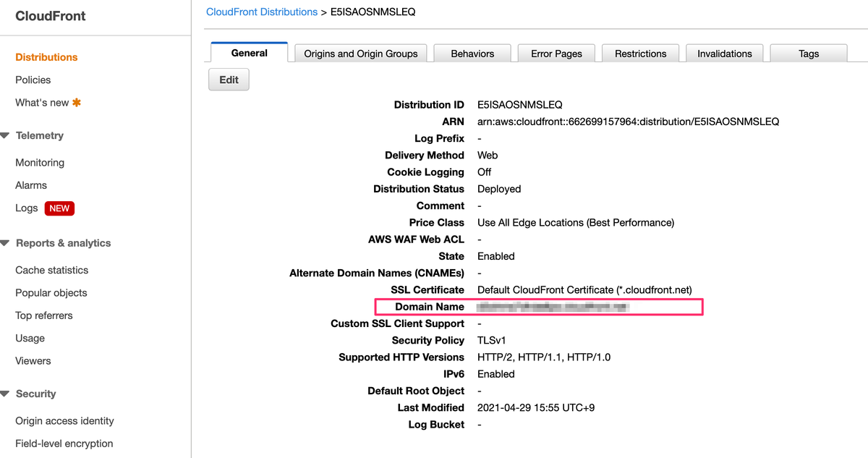This screenshot has width=868, height=458.
Task: Open Origin access identity
Action: click(65, 421)
